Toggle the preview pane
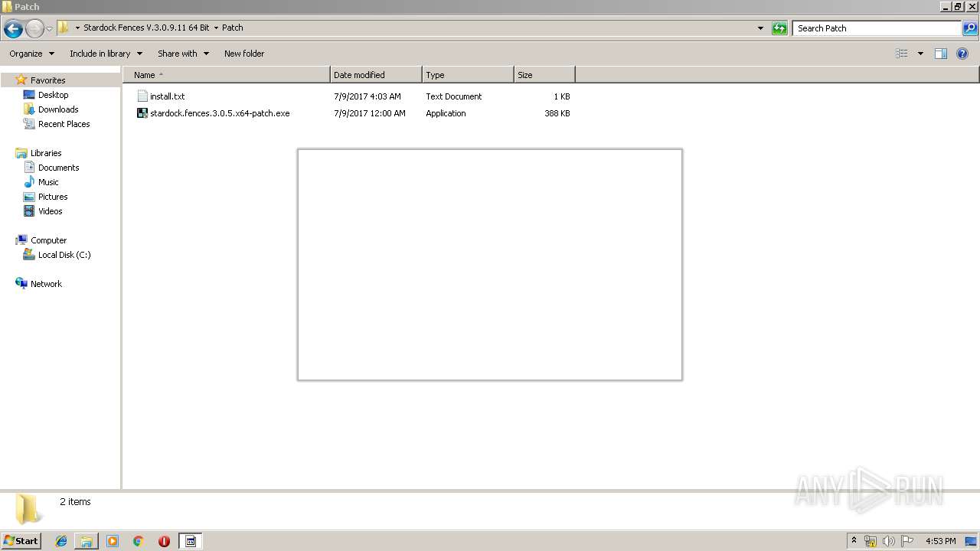 pyautogui.click(x=941, y=54)
